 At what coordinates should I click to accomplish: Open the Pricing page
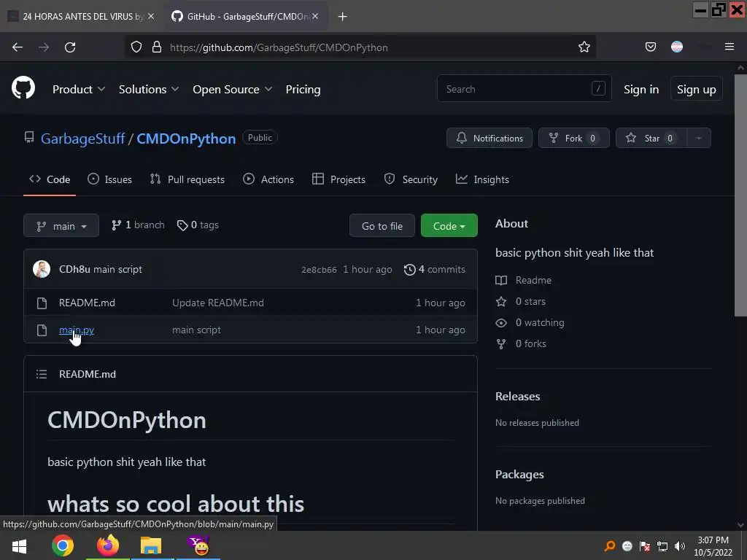coord(303,89)
